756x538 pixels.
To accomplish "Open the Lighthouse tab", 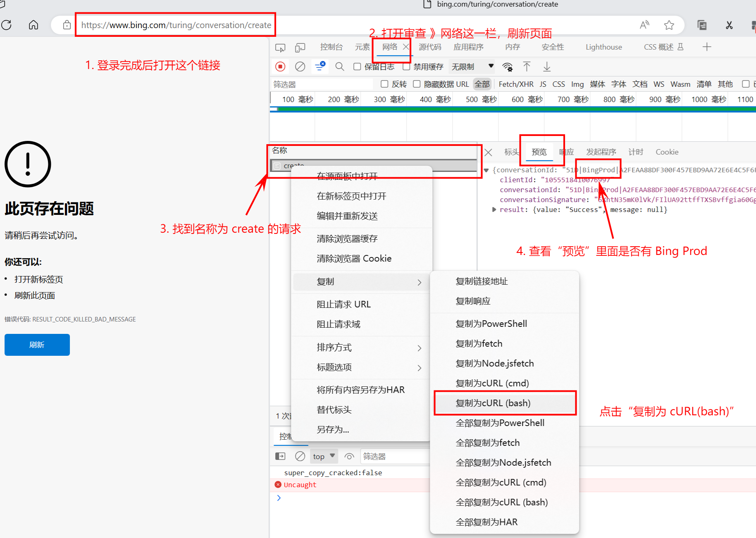I will (603, 47).
